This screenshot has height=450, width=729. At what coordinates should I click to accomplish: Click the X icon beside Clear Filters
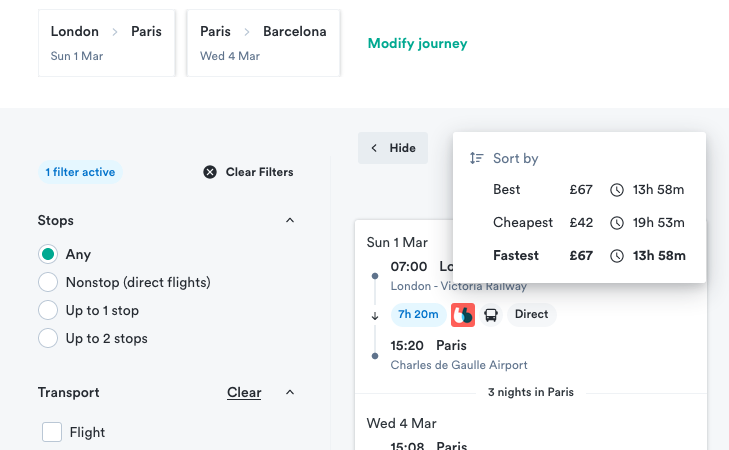(x=210, y=172)
